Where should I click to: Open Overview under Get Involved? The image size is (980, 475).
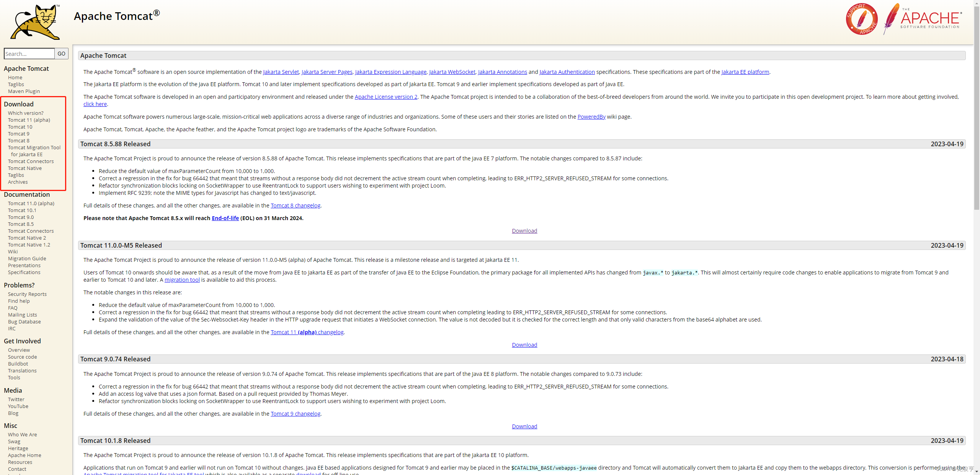19,350
